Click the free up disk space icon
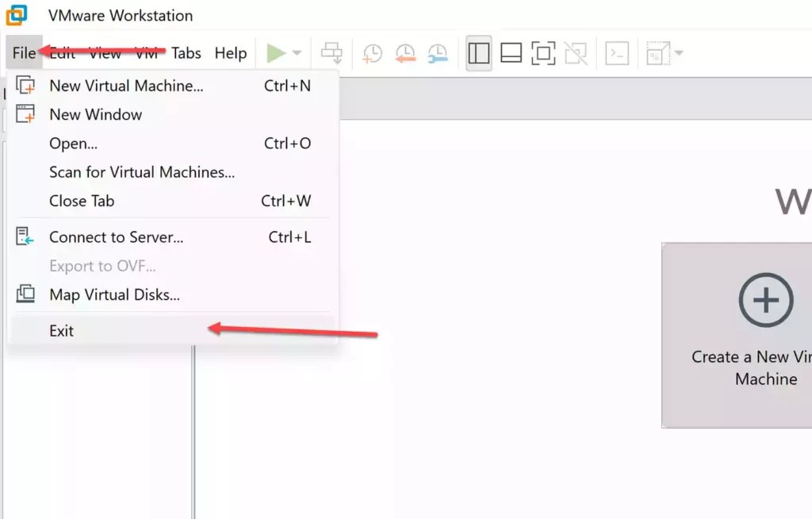 pos(657,52)
